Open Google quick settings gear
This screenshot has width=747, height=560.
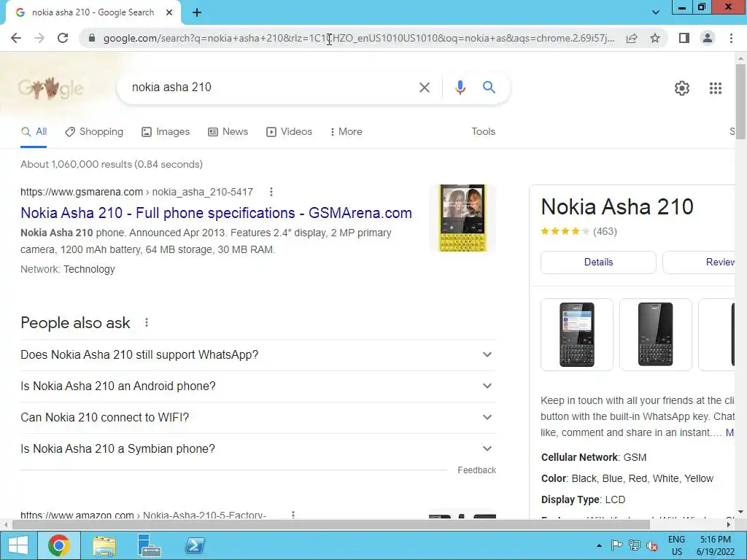click(x=682, y=88)
